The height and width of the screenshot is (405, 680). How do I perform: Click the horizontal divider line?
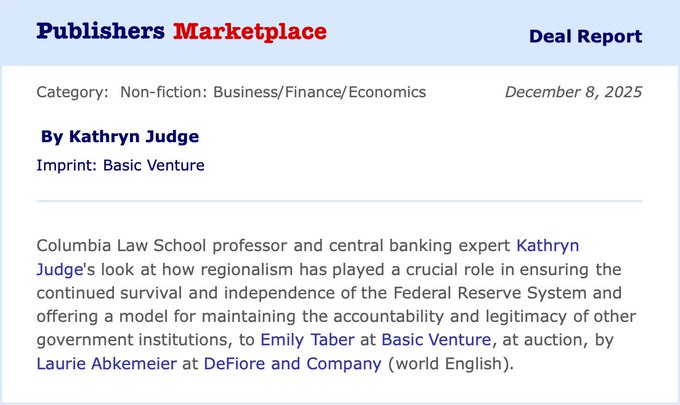(339, 201)
